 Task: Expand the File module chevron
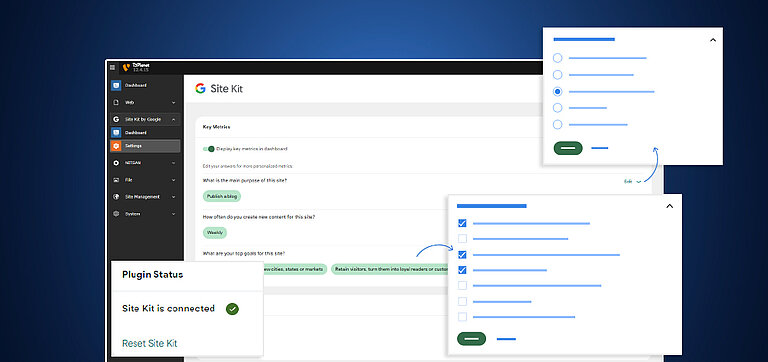click(x=173, y=180)
